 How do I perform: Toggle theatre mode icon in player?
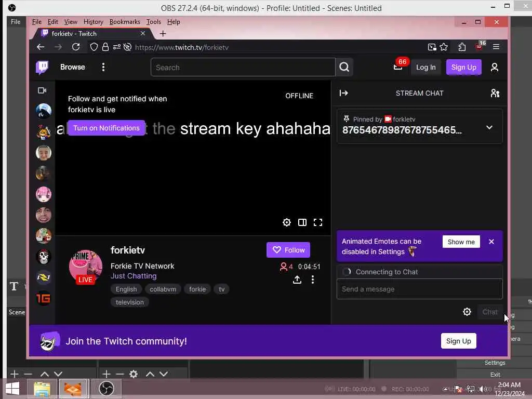pyautogui.click(x=302, y=222)
